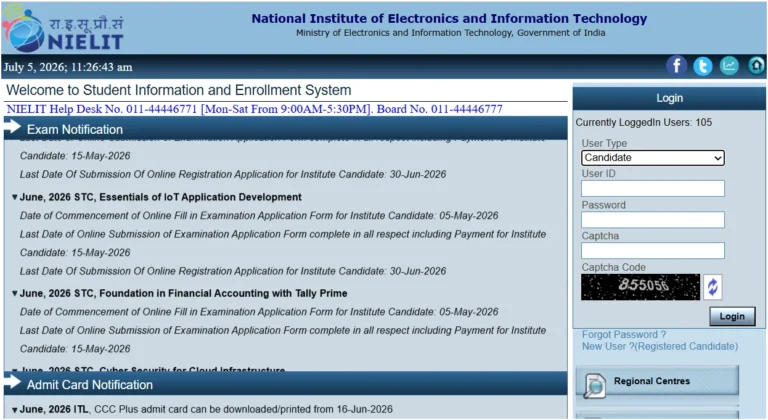Click CCC Plus admit card download text
Viewport: 768px width, 420px height.
243,409
